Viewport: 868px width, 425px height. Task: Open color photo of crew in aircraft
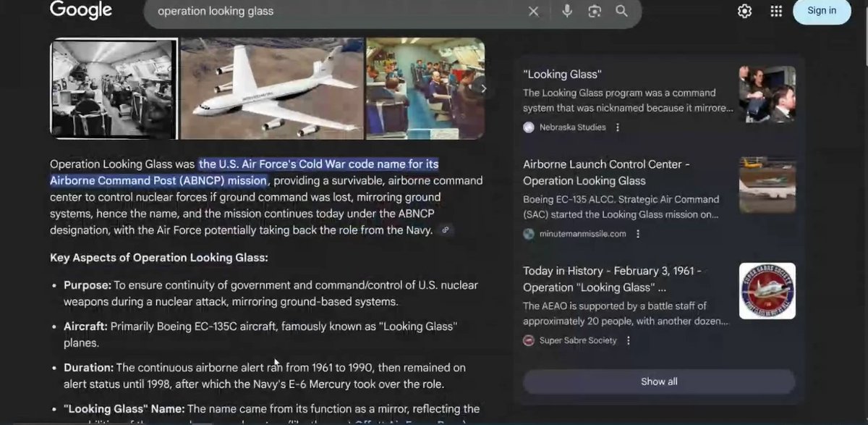(x=425, y=88)
